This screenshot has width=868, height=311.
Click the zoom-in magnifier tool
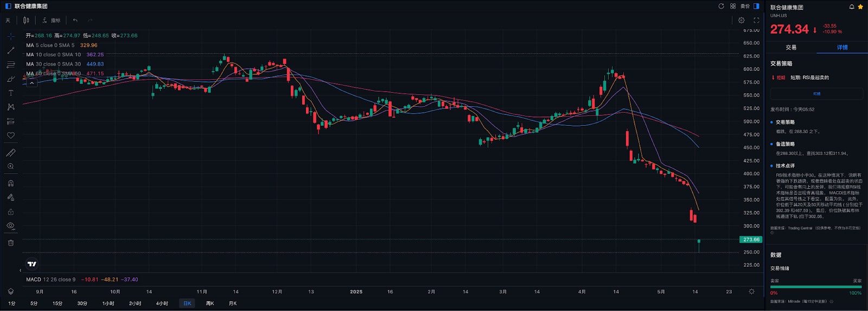click(x=10, y=167)
